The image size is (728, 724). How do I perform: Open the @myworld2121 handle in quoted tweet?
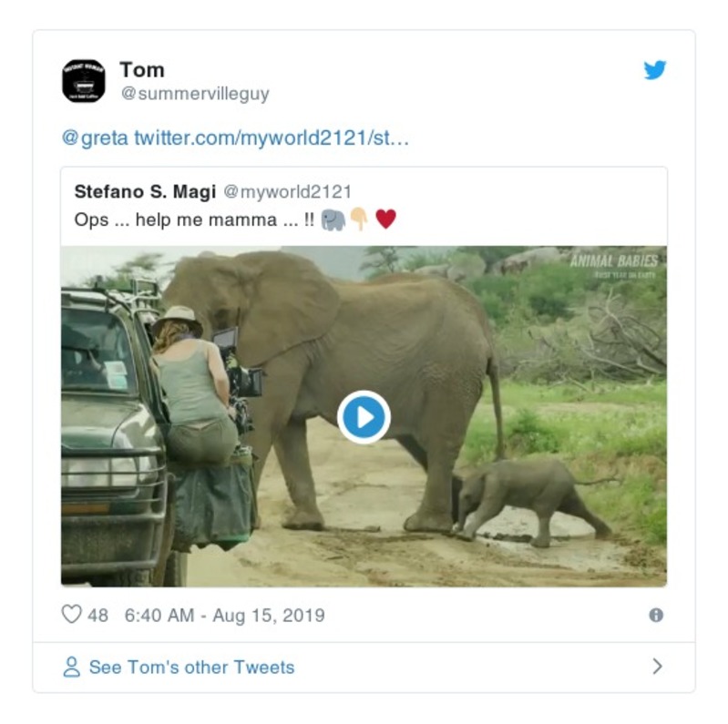[x=287, y=191]
